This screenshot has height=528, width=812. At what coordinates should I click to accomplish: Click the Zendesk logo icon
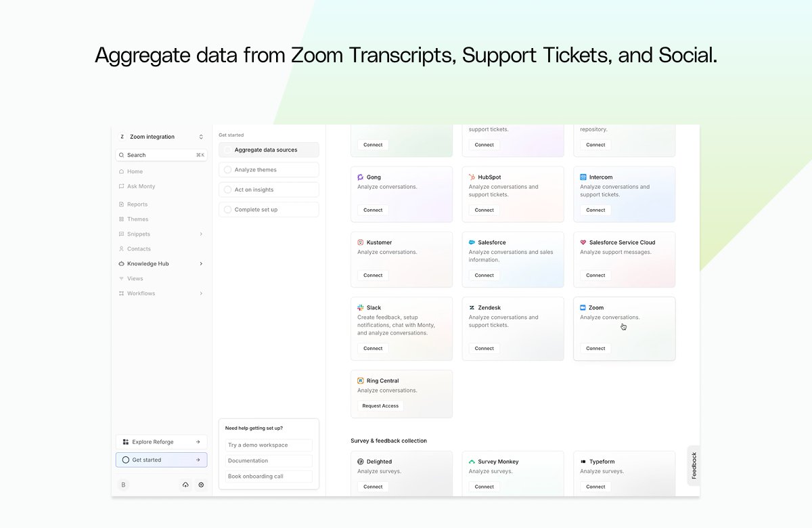[472, 307]
